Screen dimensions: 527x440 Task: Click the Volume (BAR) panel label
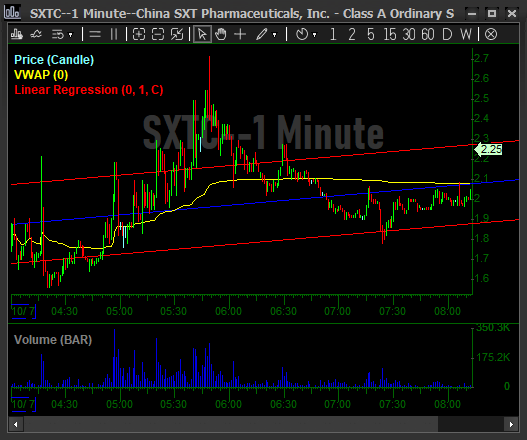click(53, 340)
